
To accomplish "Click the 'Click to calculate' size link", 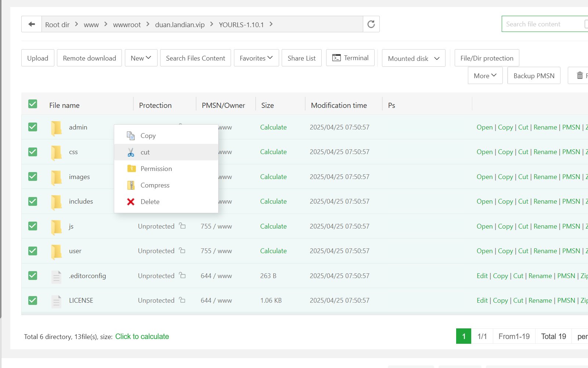I will point(142,336).
